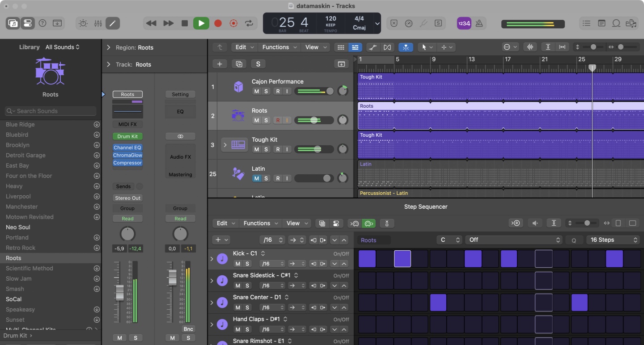The height and width of the screenshot is (345, 644).
Task: Mute the Cajon Performance track
Action: tap(256, 91)
